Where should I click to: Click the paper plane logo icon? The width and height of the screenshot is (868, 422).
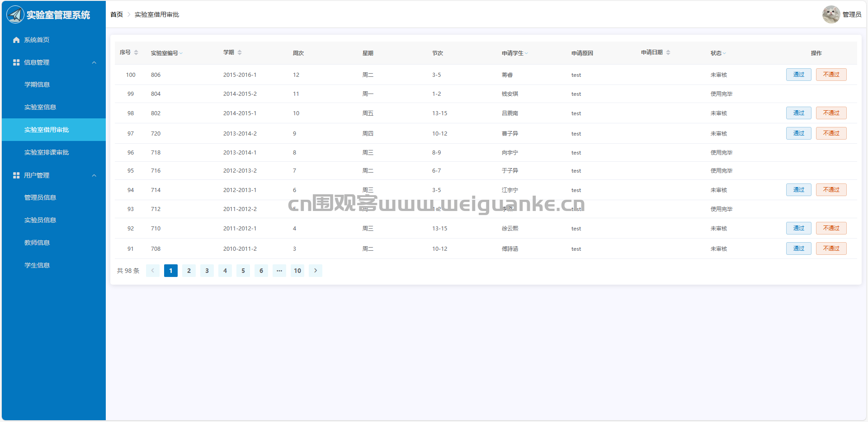(15, 15)
